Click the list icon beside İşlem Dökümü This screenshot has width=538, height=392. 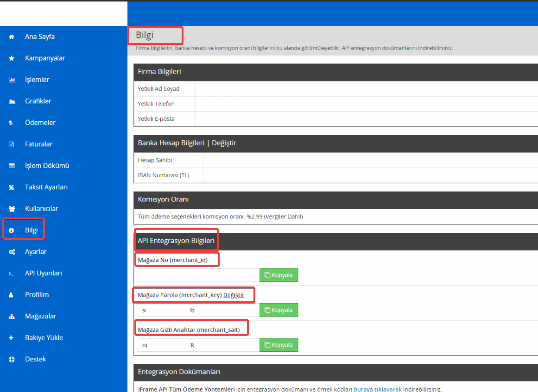pyautogui.click(x=12, y=166)
